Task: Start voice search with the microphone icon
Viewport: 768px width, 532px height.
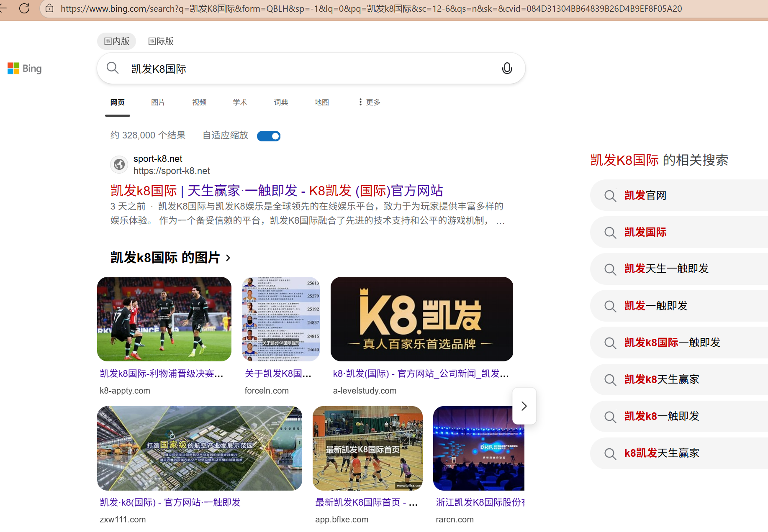Action: [507, 68]
